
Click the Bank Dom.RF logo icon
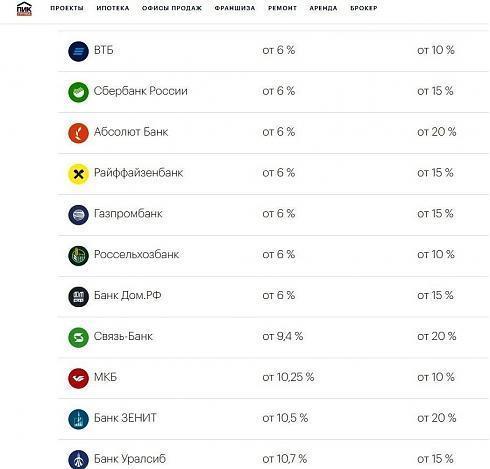coord(78,297)
